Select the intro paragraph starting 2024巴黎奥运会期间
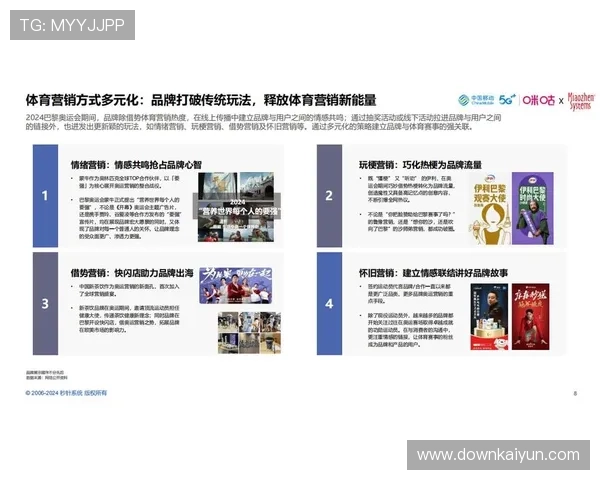600x480 pixels. pyautogui.click(x=263, y=122)
